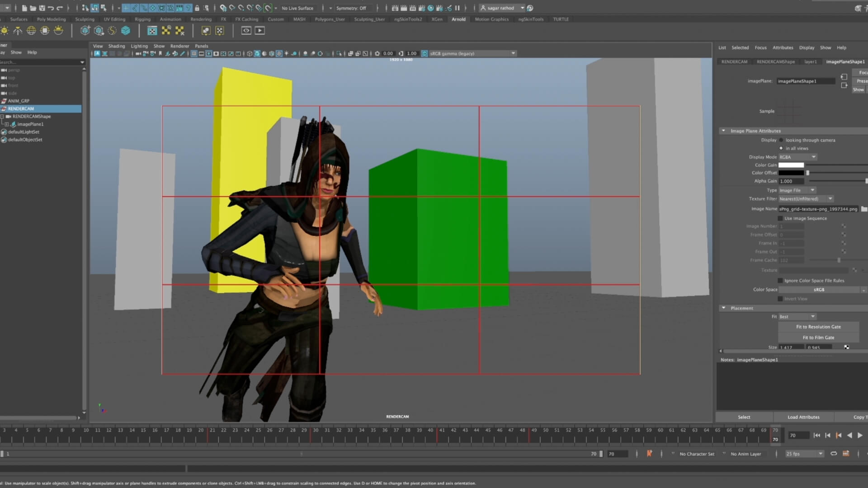
Task: Select the RENDERCAM item in the Outliner
Action: point(20,108)
